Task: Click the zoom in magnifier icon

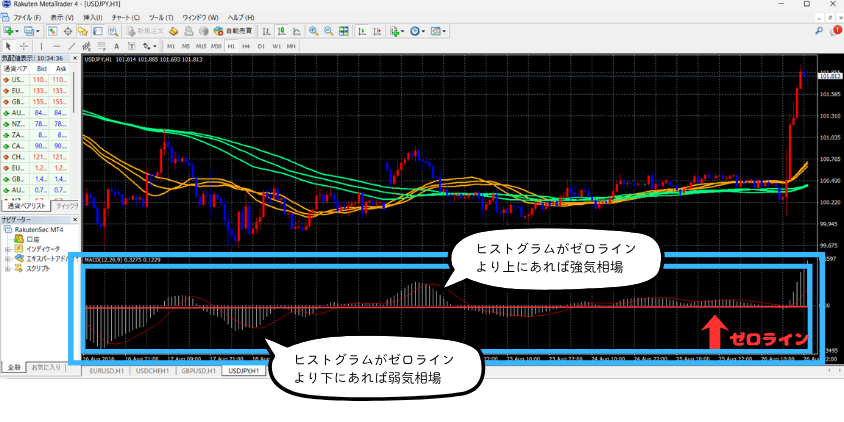Action: [313, 31]
